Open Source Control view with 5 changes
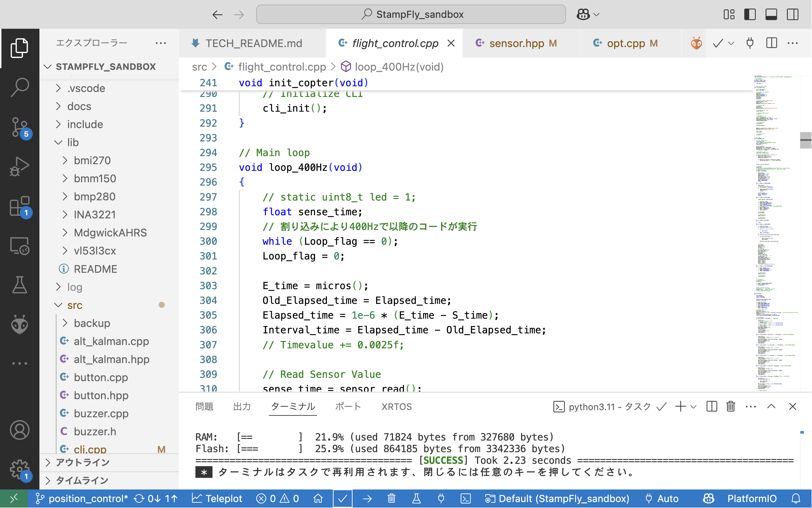 (19, 127)
